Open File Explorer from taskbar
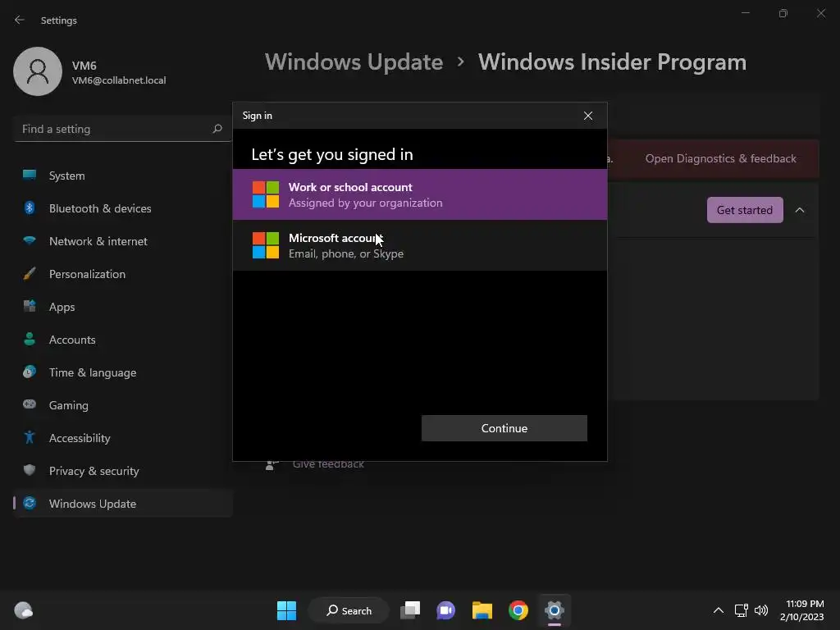The height and width of the screenshot is (630, 840). click(482, 610)
